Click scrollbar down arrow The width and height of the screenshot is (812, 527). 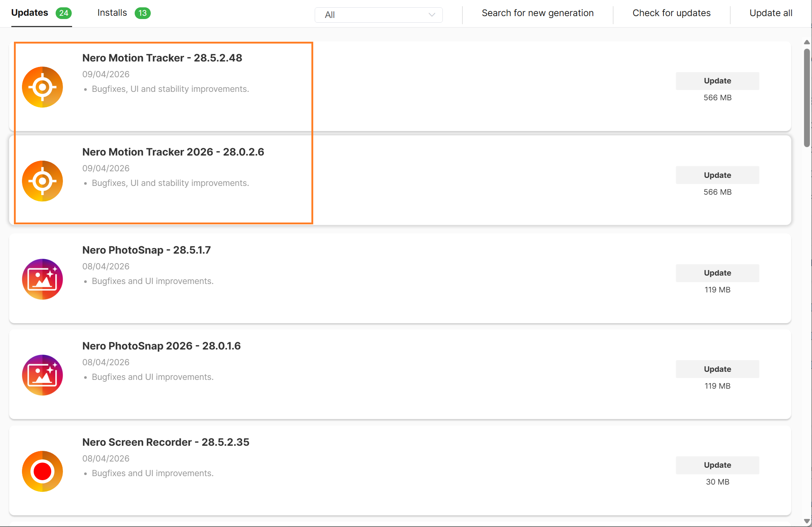pyautogui.click(x=807, y=521)
